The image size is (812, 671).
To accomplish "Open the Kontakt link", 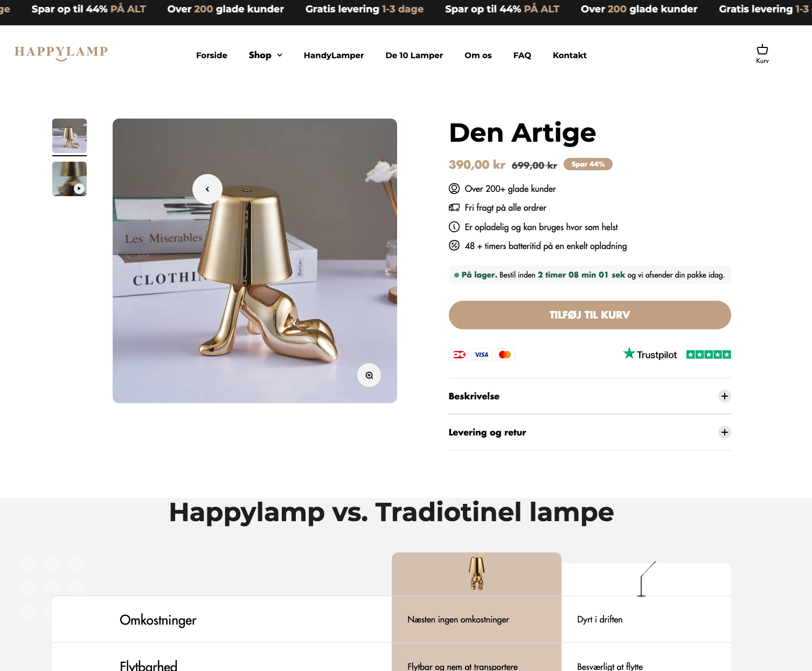I will [570, 55].
